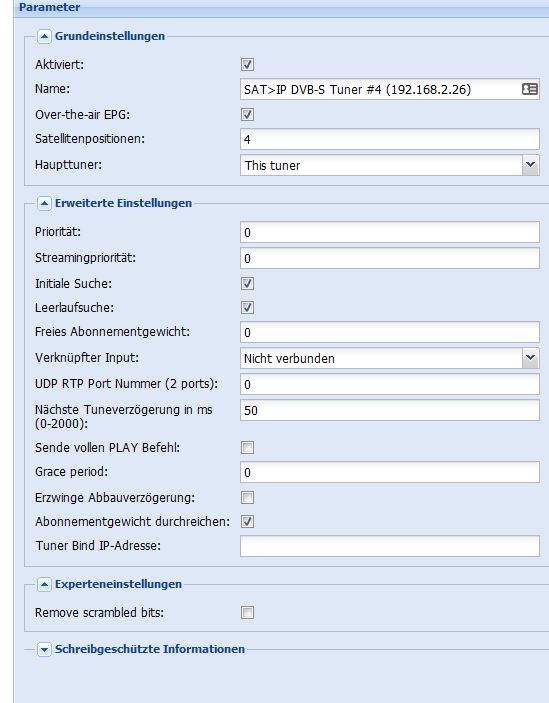Open the Verknüpfter Input dropdown arrow
Image resolution: width=549 pixels, height=703 pixels.
coord(531,358)
